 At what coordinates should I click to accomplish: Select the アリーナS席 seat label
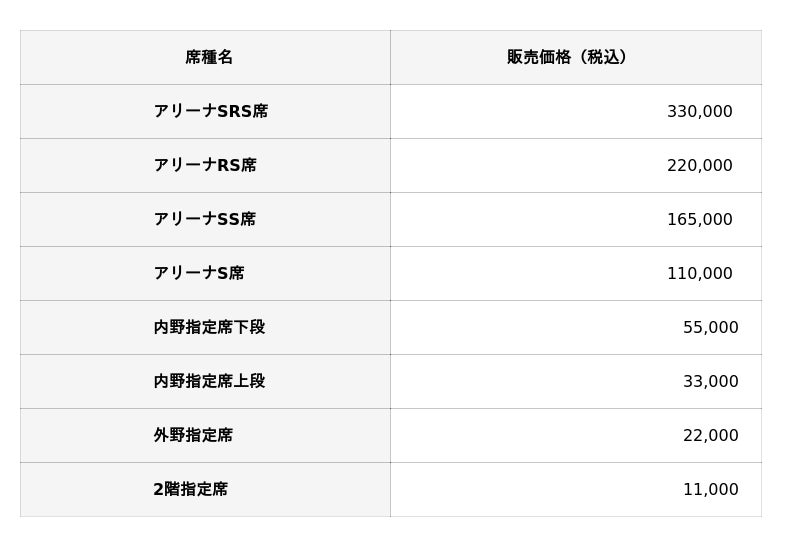(x=199, y=274)
